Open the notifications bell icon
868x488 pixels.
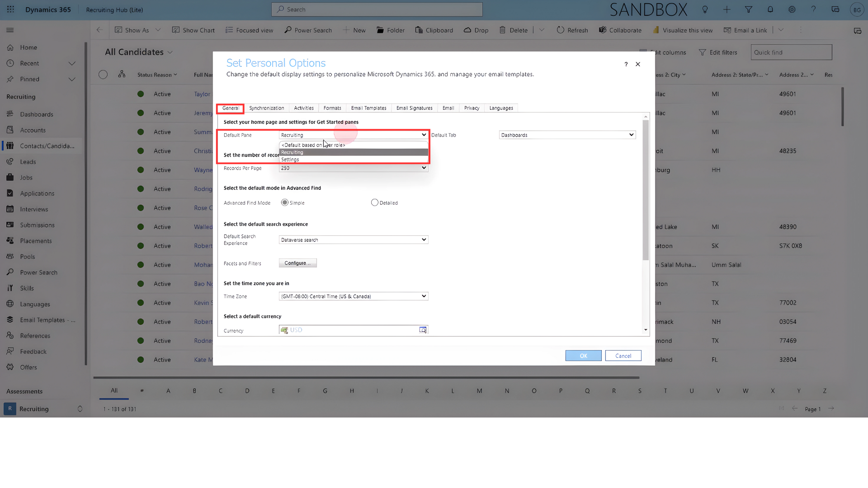(x=770, y=9)
